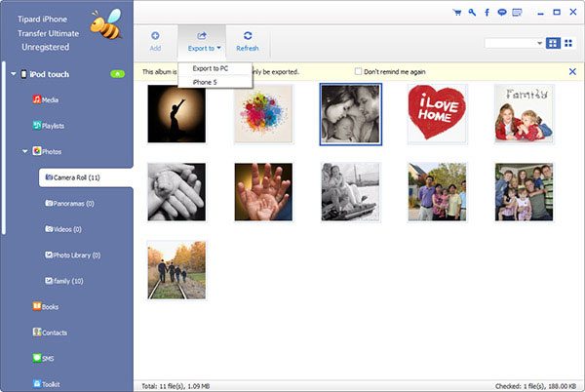Enable Don't remind me again checkbox
This screenshot has height=392, width=585.
358,71
